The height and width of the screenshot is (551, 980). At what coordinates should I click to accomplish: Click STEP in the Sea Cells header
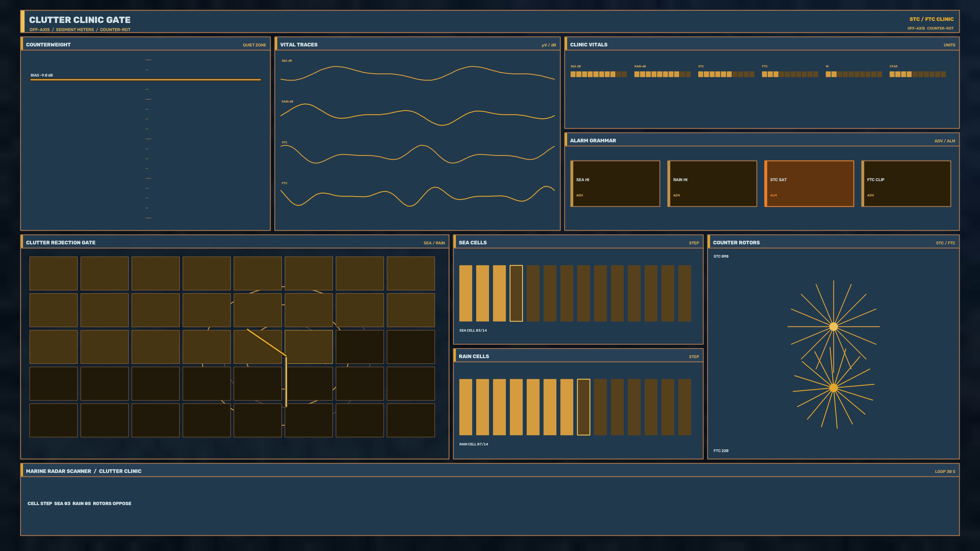click(694, 243)
